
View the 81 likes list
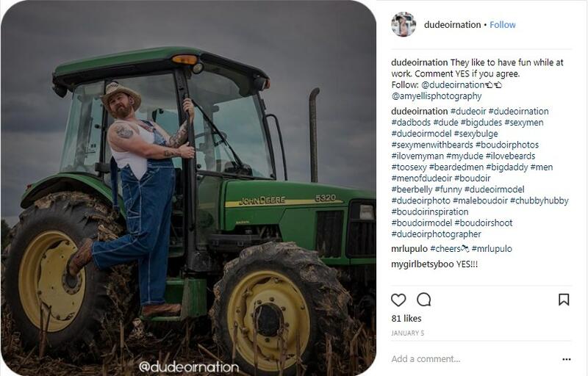coord(406,318)
